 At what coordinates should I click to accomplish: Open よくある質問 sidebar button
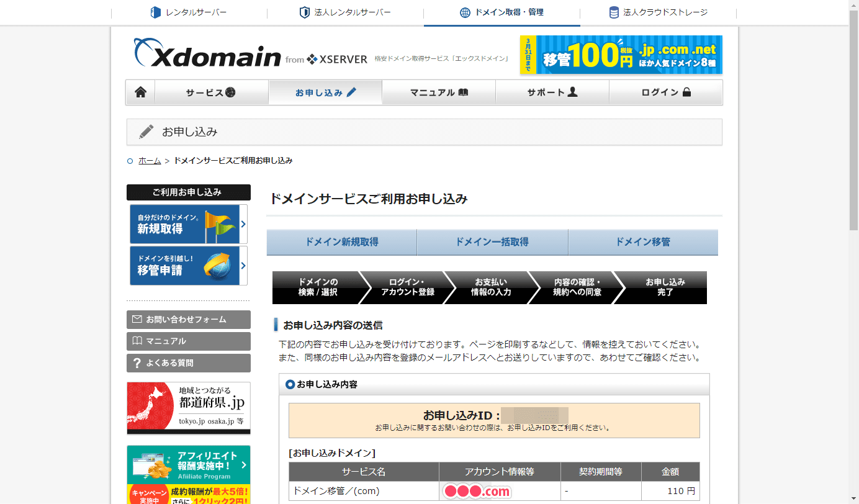(x=188, y=363)
